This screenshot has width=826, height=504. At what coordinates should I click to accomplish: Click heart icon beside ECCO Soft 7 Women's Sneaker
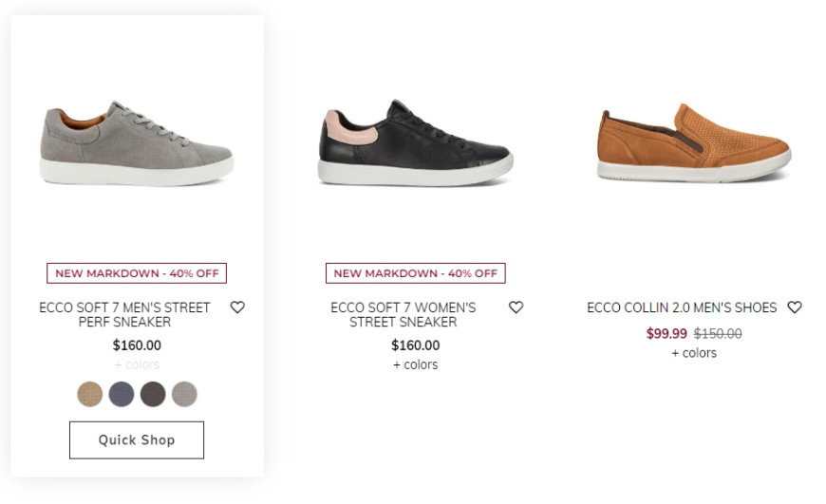click(x=516, y=307)
